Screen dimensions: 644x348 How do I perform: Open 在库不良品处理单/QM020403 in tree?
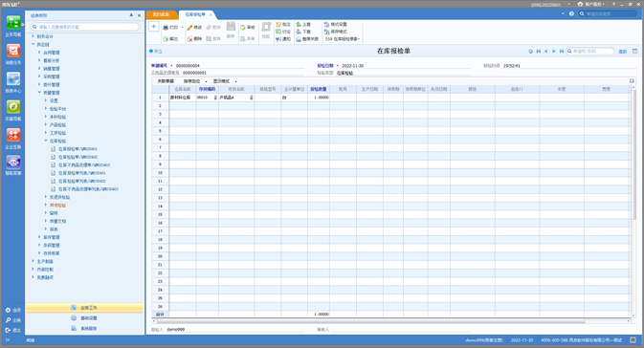[x=84, y=165]
